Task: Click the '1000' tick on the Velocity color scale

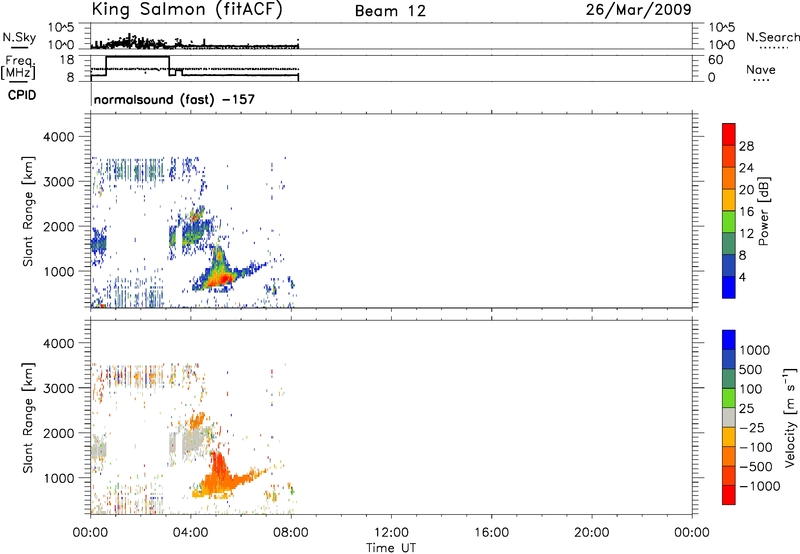Action: 755,350
